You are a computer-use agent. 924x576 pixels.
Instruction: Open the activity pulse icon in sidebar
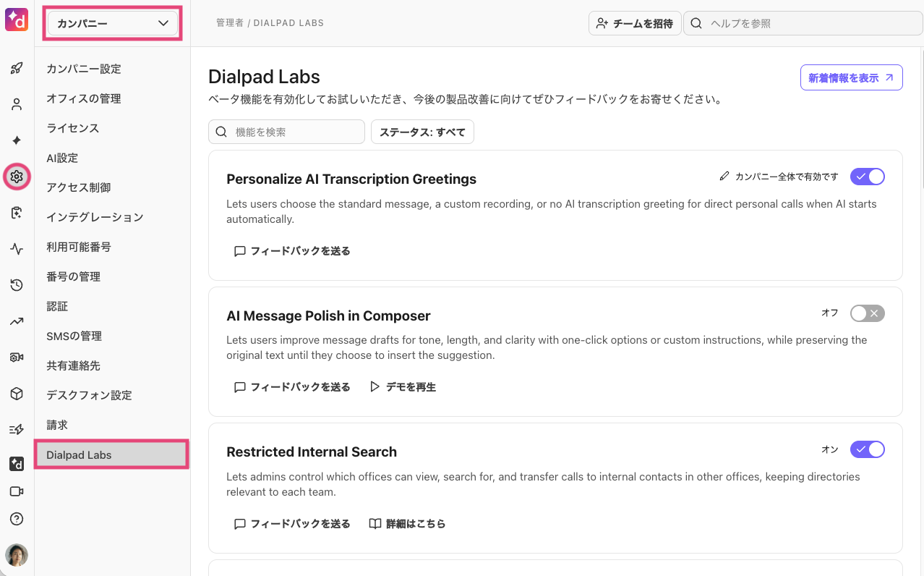tap(17, 249)
